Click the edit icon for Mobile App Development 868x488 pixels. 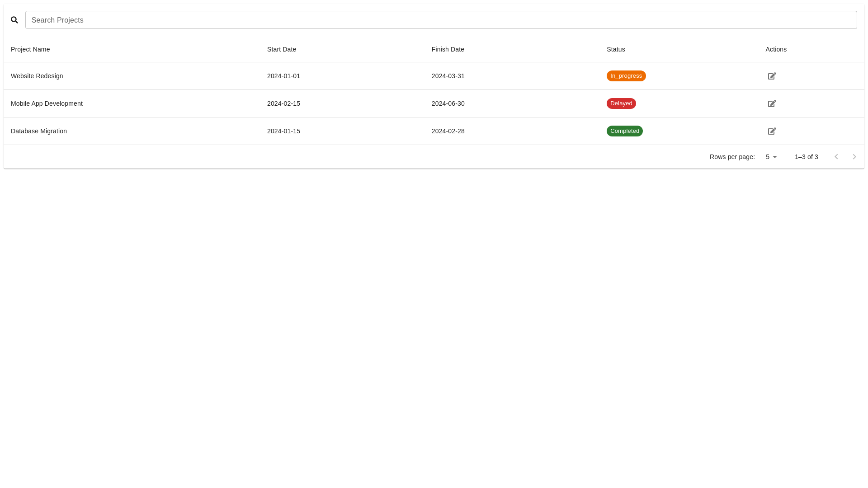click(772, 103)
